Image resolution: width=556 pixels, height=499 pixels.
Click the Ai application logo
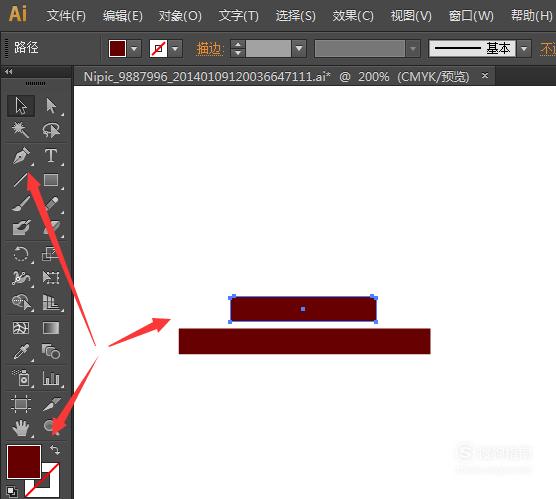click(18, 14)
